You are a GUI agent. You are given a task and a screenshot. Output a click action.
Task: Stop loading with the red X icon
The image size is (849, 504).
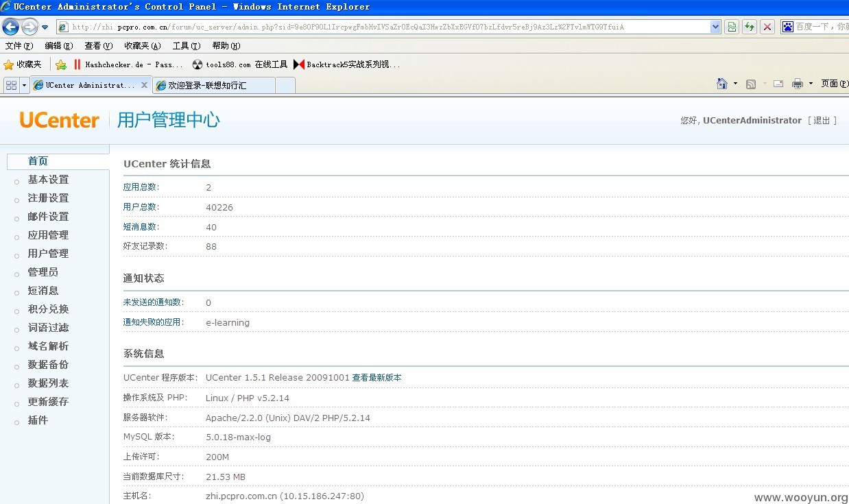pyautogui.click(x=767, y=27)
